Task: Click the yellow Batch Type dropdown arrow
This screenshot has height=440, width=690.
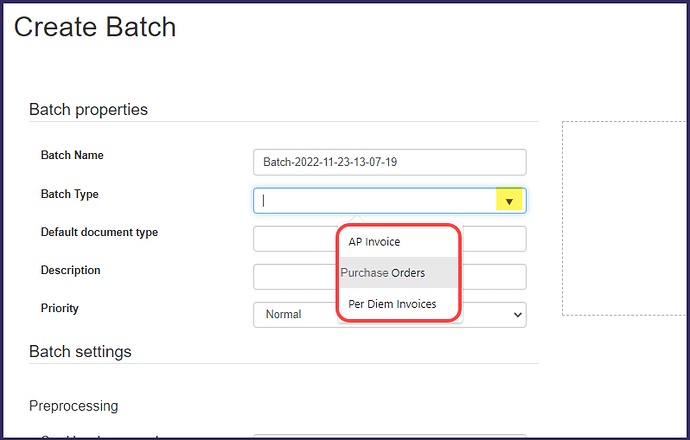Action: click(509, 201)
